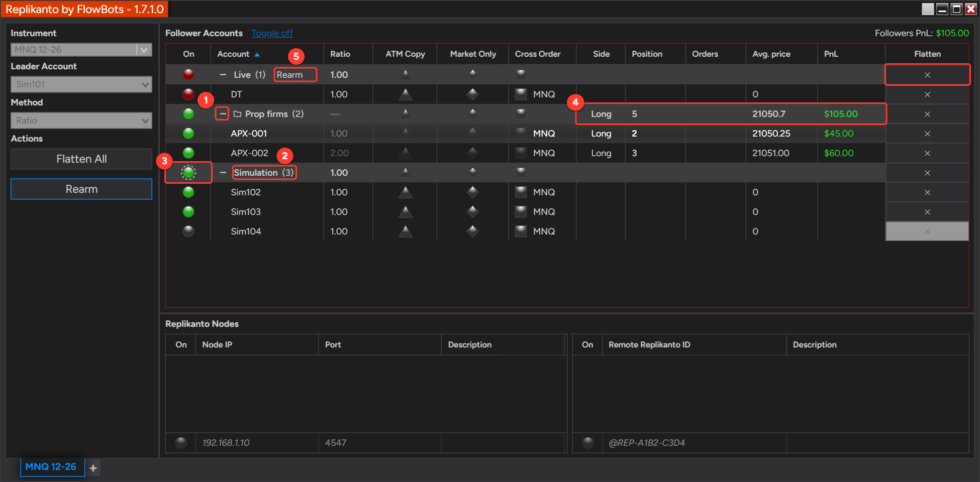Toggle Cross Order icon for Sim104
The width and height of the screenshot is (980, 482).
pos(521,231)
